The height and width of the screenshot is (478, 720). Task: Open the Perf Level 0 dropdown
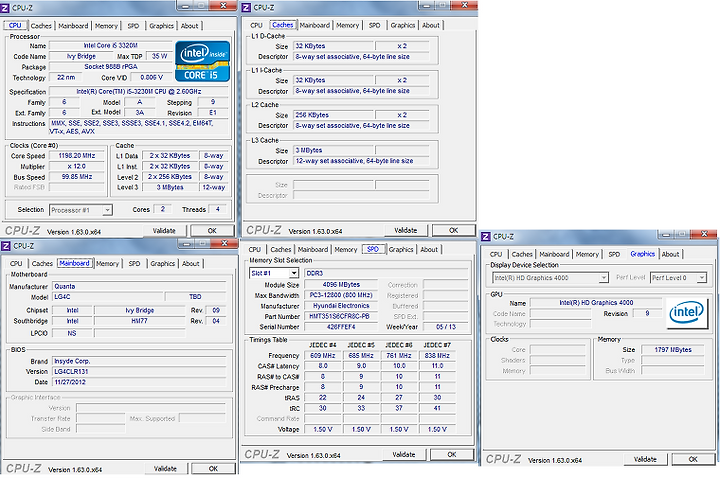click(678, 278)
